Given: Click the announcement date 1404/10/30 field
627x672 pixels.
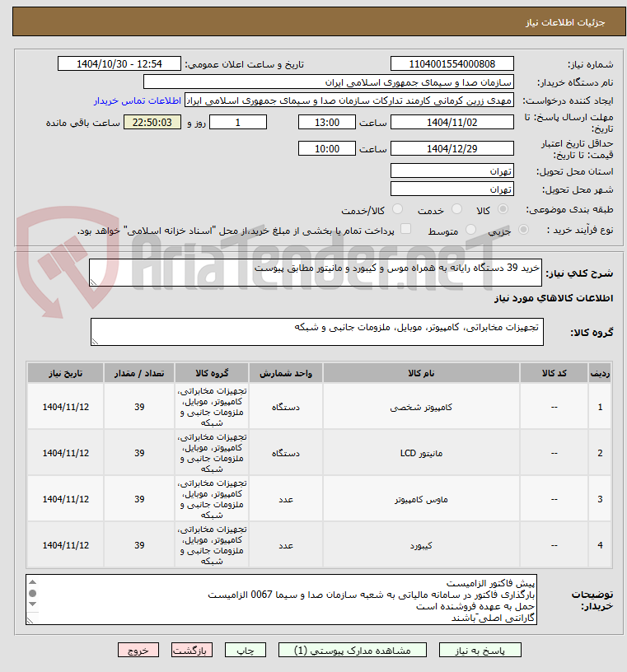Looking at the screenshot, I should pyautogui.click(x=119, y=64).
